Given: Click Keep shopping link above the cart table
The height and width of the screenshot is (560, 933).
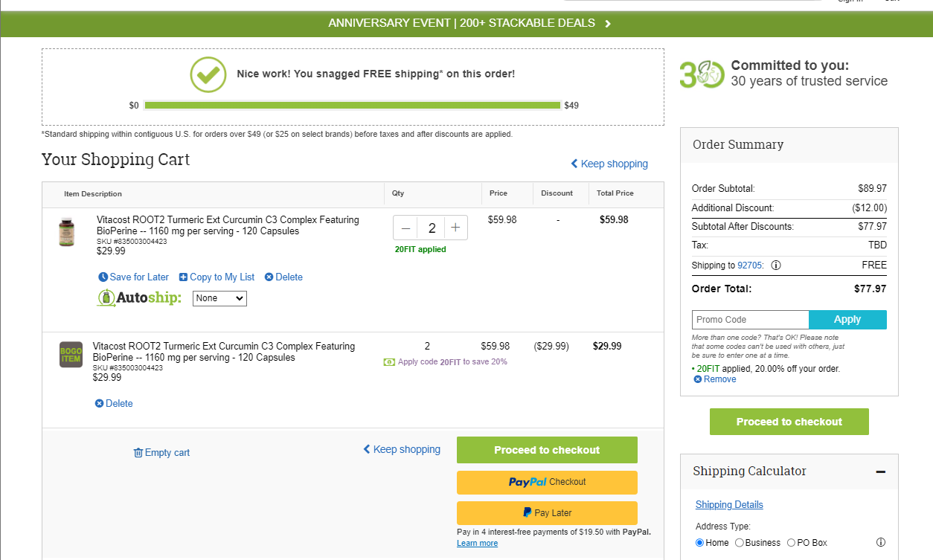Looking at the screenshot, I should [609, 164].
